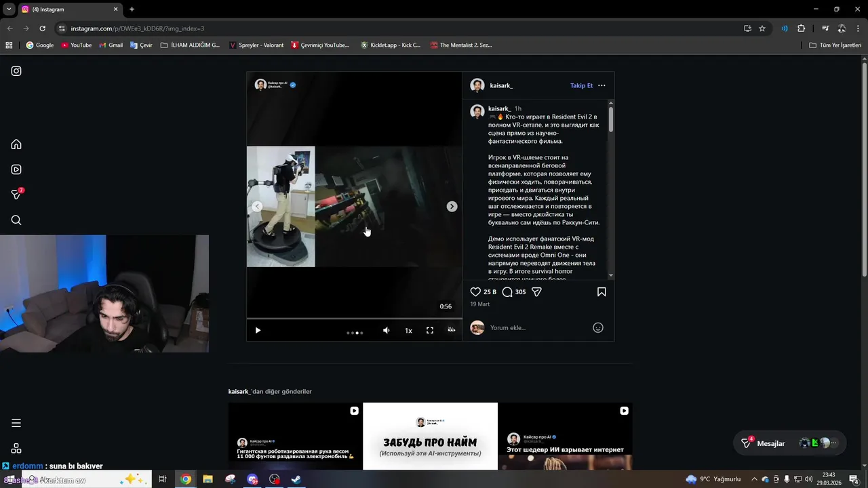Reload the page in Chrome
868x488 pixels.
[42, 28]
